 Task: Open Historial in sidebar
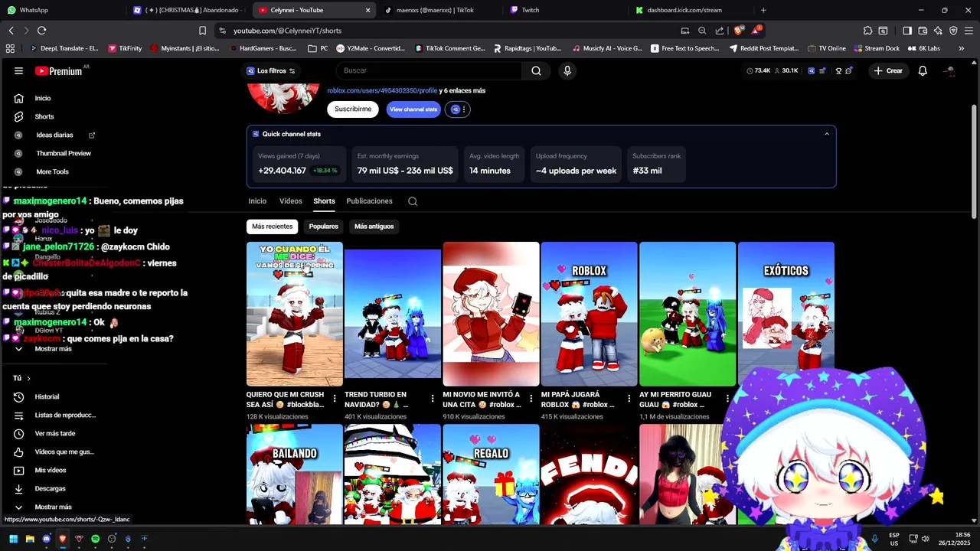47,396
